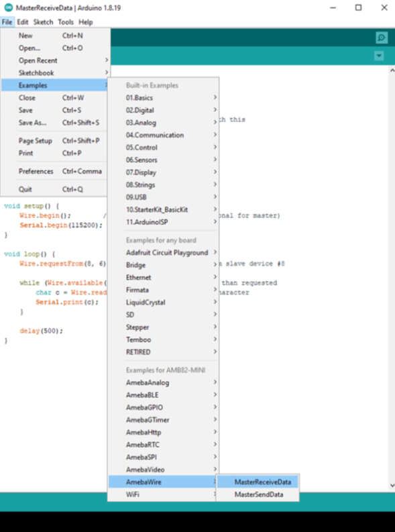Click the void setup() line

click(32, 206)
